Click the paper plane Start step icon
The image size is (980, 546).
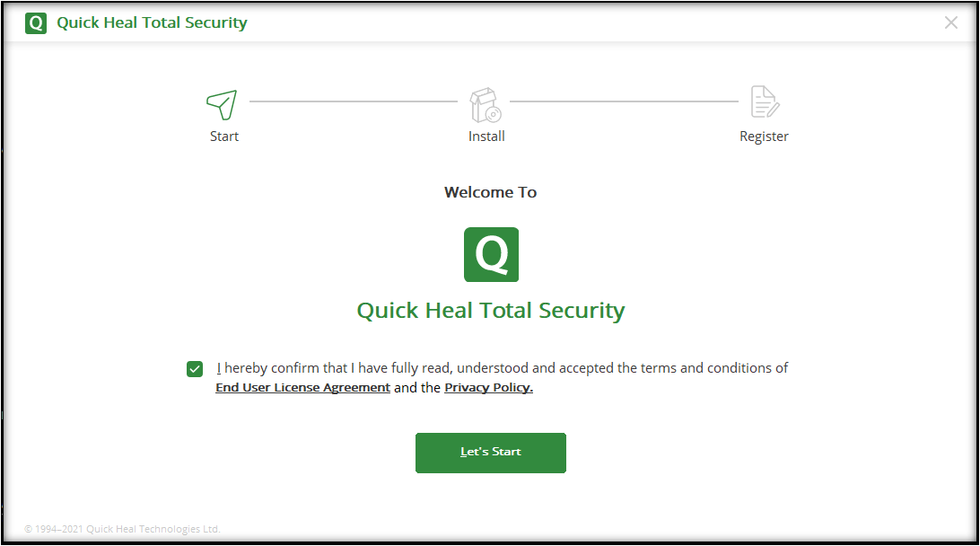click(222, 104)
